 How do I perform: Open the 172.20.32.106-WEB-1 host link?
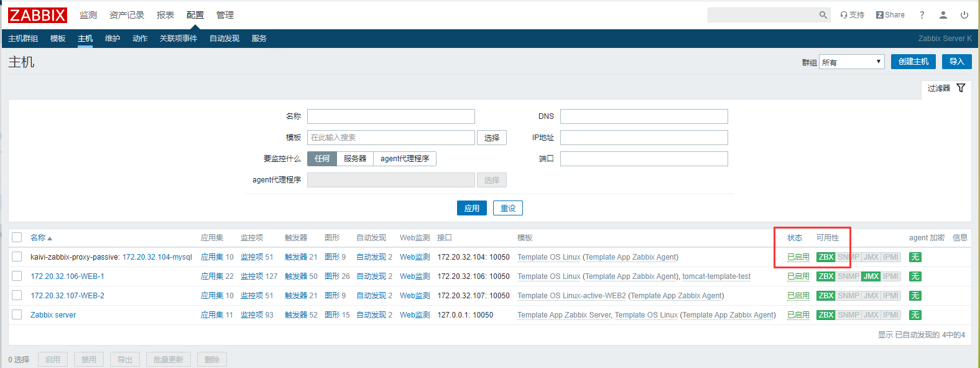(68, 276)
